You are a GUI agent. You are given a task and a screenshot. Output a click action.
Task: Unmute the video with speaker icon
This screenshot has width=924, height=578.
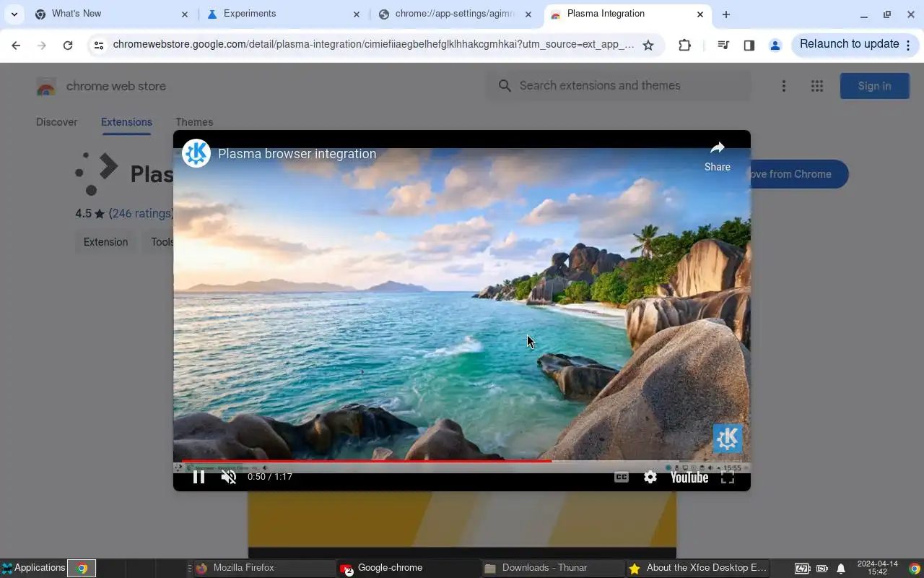pyautogui.click(x=229, y=477)
